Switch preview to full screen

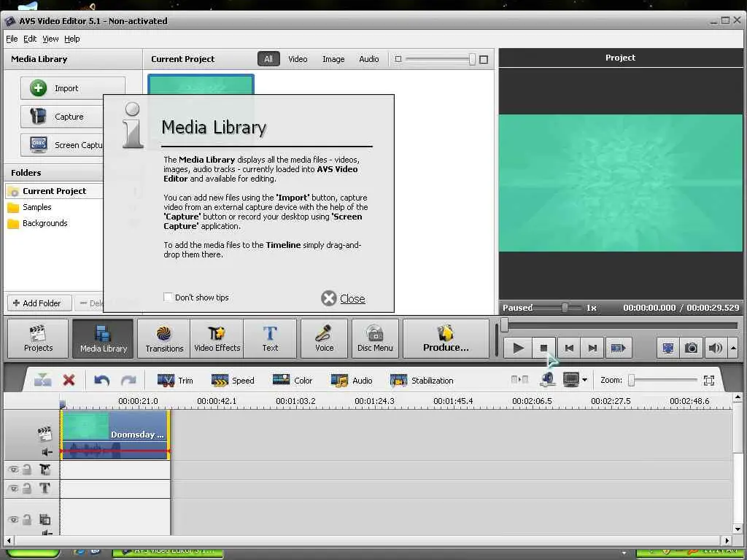668,348
